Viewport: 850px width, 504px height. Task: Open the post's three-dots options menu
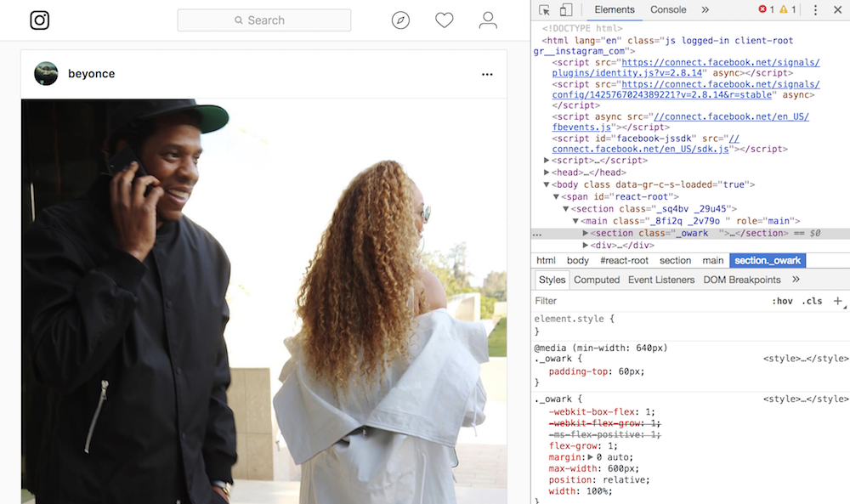point(487,74)
